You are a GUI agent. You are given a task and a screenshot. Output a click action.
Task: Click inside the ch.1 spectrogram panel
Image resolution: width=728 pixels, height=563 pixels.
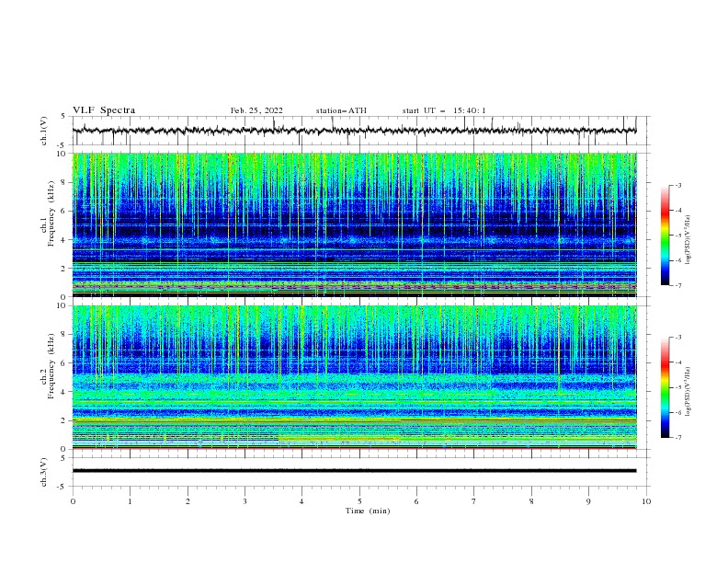(x=355, y=224)
